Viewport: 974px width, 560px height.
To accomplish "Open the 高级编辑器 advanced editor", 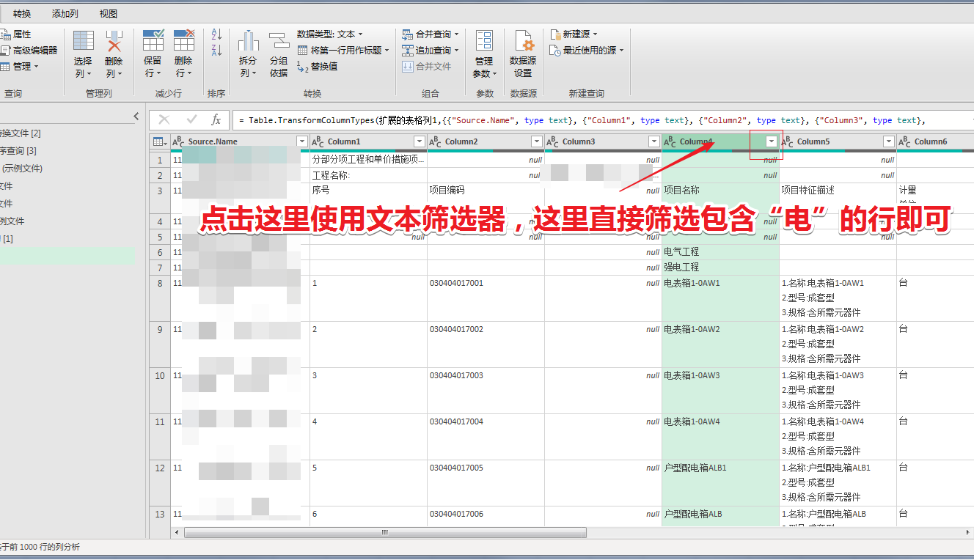I will (x=29, y=51).
